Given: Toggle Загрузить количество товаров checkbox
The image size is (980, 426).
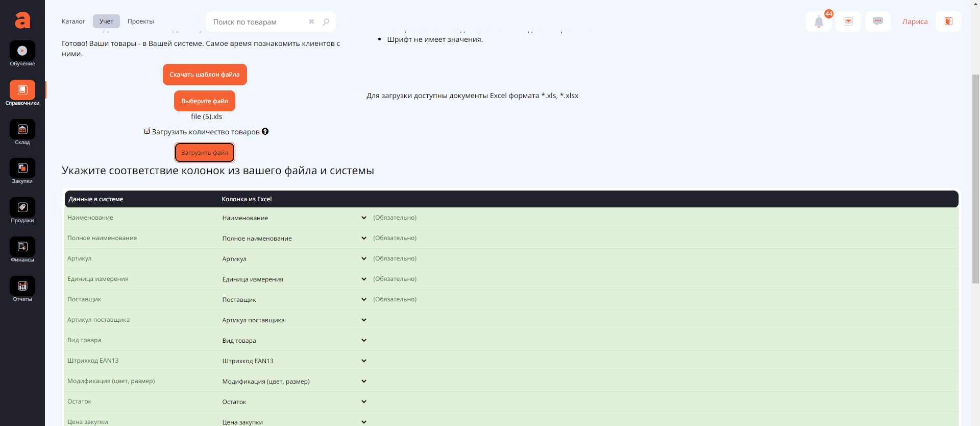Looking at the screenshot, I should coord(147,131).
